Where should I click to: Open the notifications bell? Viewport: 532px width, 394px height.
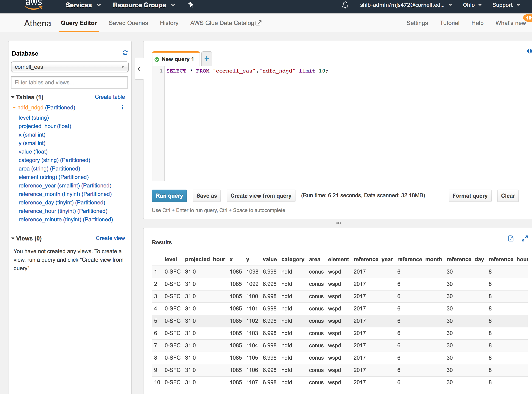point(345,5)
